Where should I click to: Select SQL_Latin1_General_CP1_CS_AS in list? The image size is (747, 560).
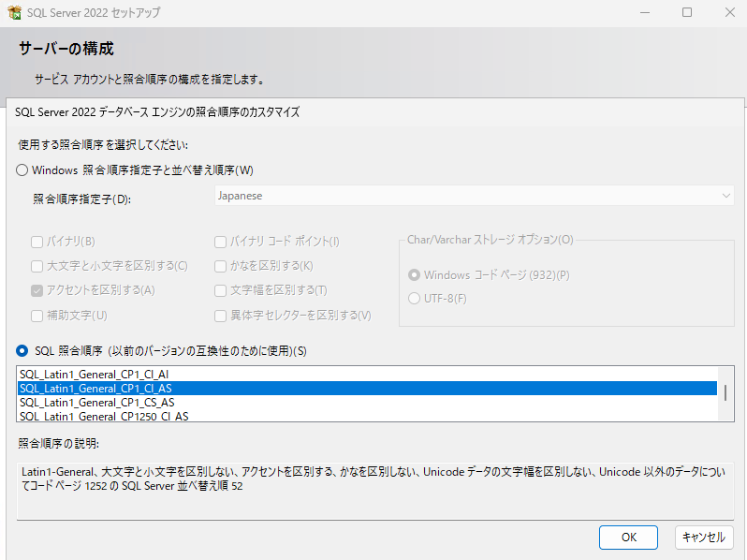click(367, 403)
